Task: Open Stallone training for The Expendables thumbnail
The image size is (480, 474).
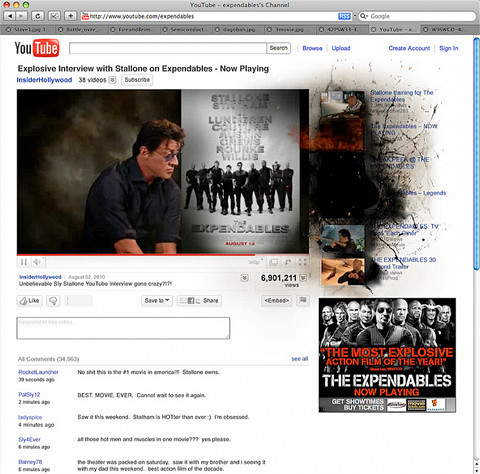Action: (342, 105)
